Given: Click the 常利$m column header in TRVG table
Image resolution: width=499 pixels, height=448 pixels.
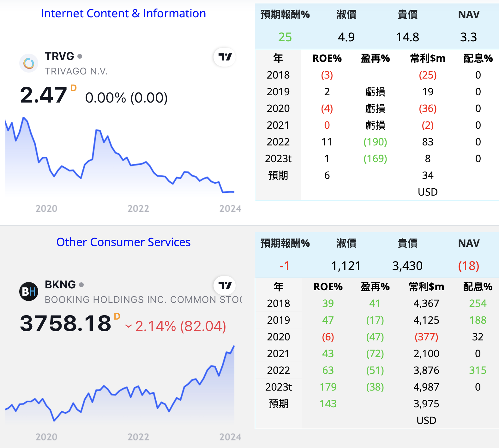Looking at the screenshot, I should pyautogui.click(x=428, y=58).
